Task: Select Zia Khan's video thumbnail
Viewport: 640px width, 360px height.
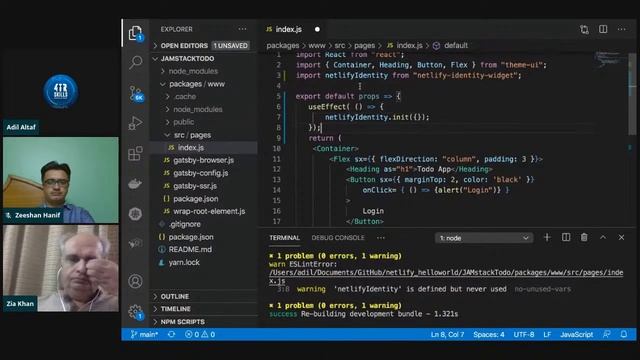Action: tap(61, 269)
